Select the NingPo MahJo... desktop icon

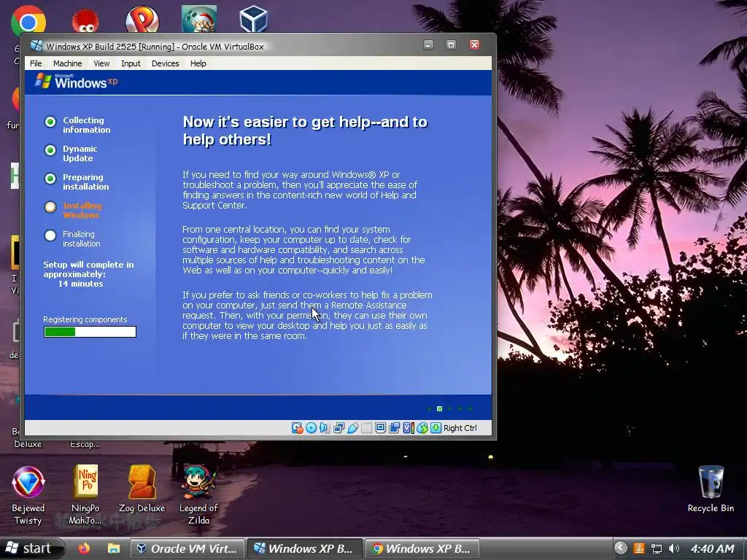click(x=85, y=495)
